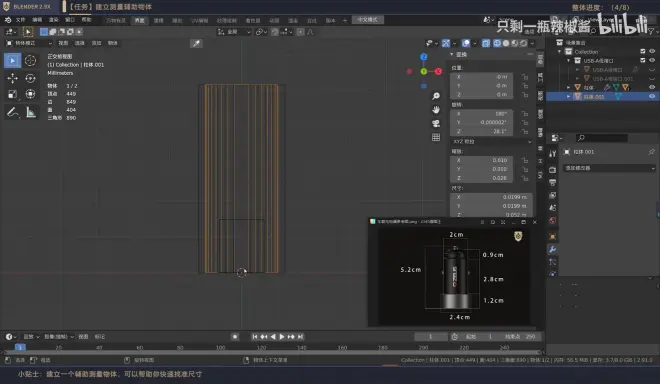Select the Measure tool
This screenshot has height=384, width=660.
tap(30, 112)
